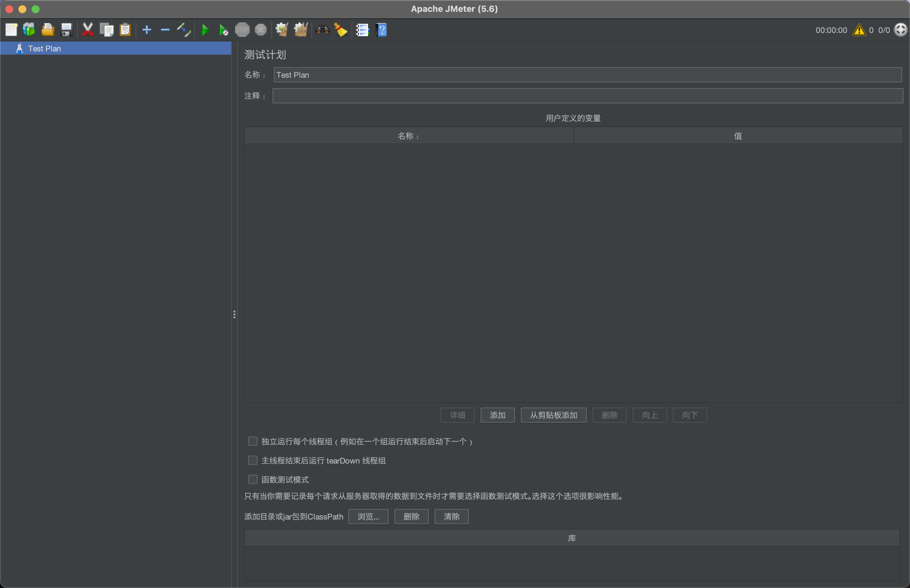The height and width of the screenshot is (588, 910).
Task: Click the elapsed time 00:00:00 display
Action: 831,30
